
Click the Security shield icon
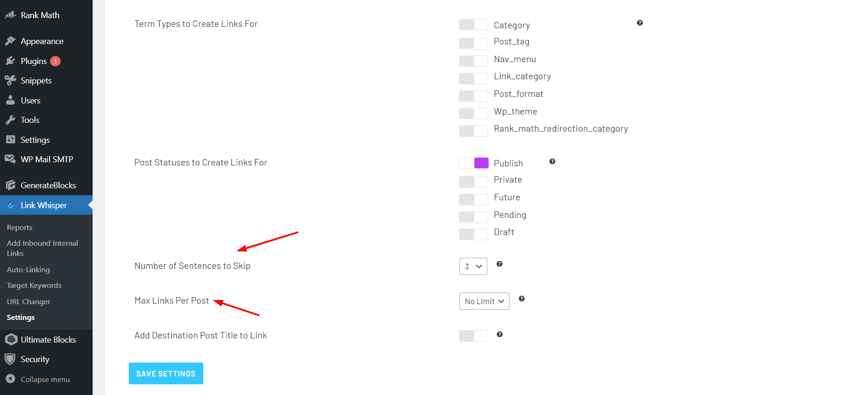click(10, 359)
